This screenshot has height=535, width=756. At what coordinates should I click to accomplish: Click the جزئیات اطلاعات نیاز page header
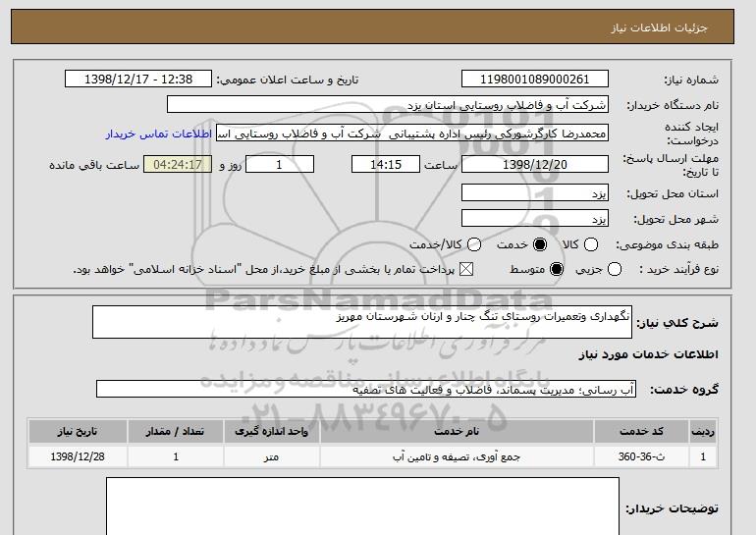(x=659, y=27)
